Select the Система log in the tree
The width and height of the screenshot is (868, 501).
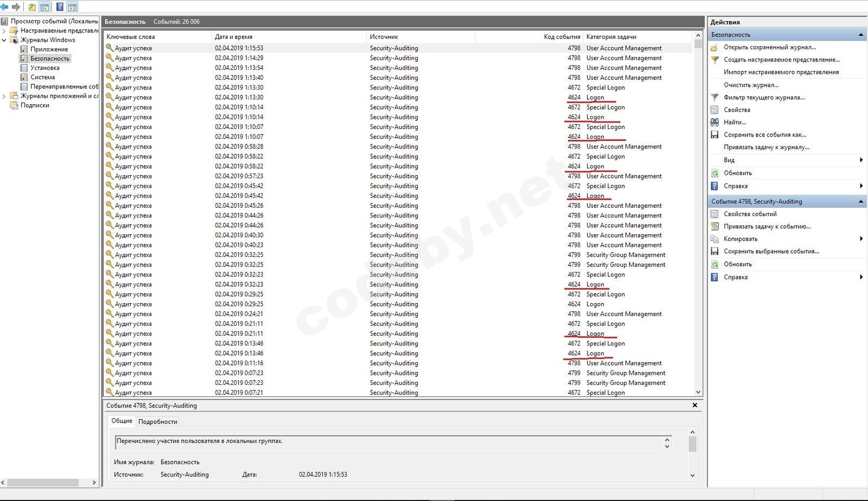pyautogui.click(x=43, y=77)
